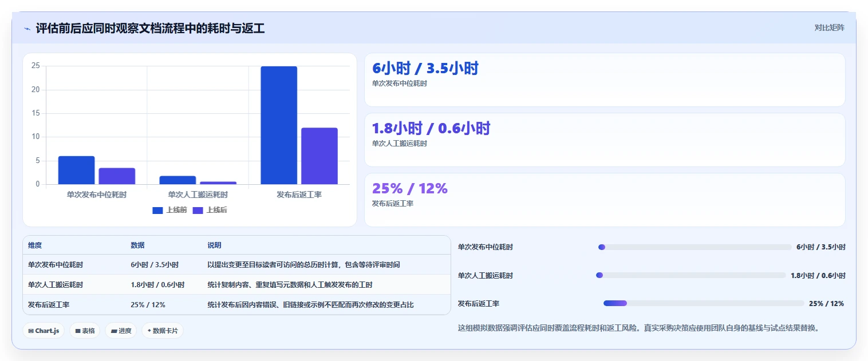Click the 单次人工搬运耗时 table row cell
This screenshot has height=361, width=868.
point(56,285)
